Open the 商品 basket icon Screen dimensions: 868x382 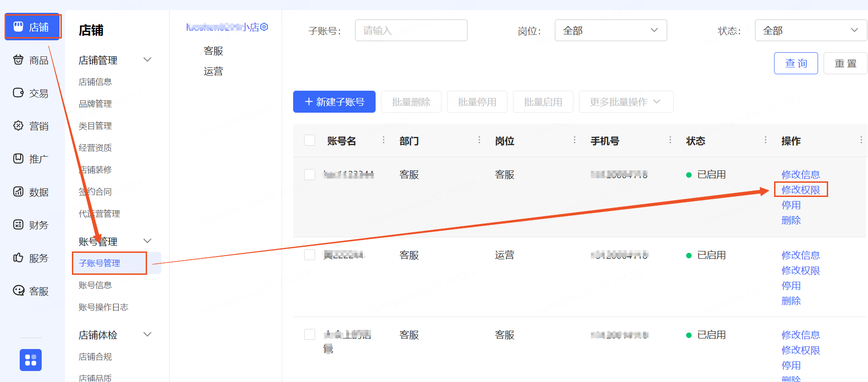[x=18, y=60]
